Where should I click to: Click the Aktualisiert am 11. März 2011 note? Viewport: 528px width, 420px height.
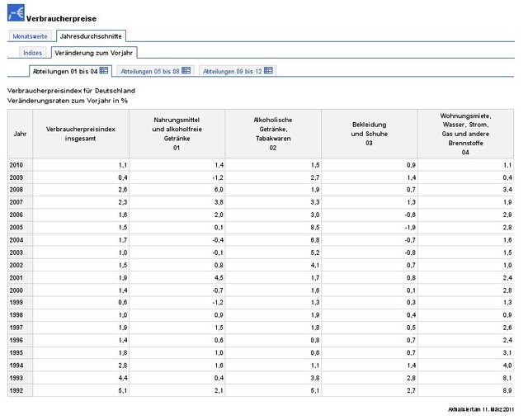(481, 409)
